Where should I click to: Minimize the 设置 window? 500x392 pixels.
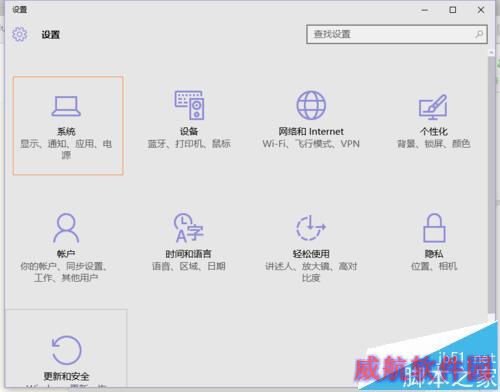[424, 10]
